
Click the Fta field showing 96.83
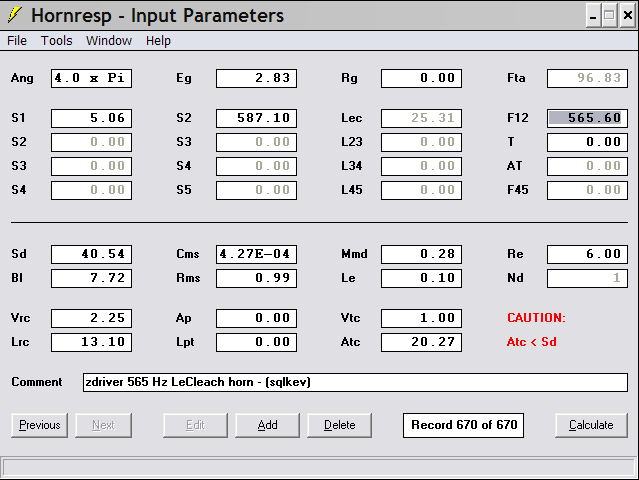[x=587, y=78]
